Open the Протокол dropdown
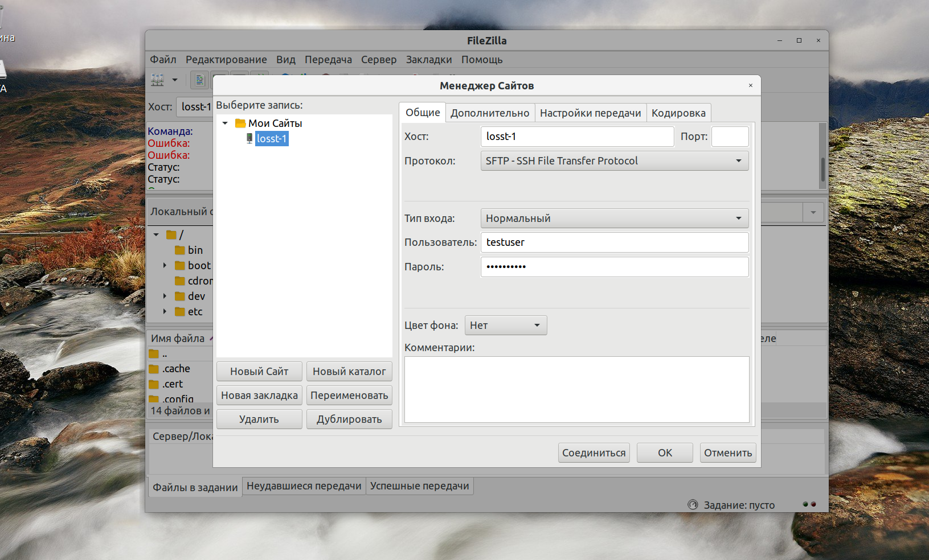The height and width of the screenshot is (560, 929). [x=615, y=161]
